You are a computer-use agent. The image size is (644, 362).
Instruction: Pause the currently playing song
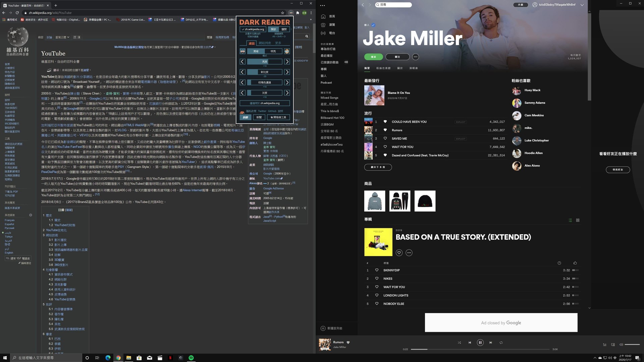[x=480, y=343]
